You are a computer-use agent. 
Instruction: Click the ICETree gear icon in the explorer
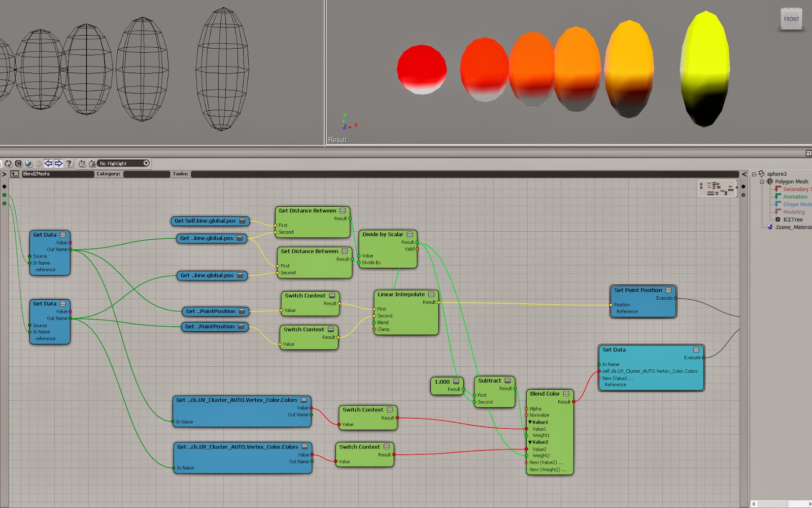777,219
